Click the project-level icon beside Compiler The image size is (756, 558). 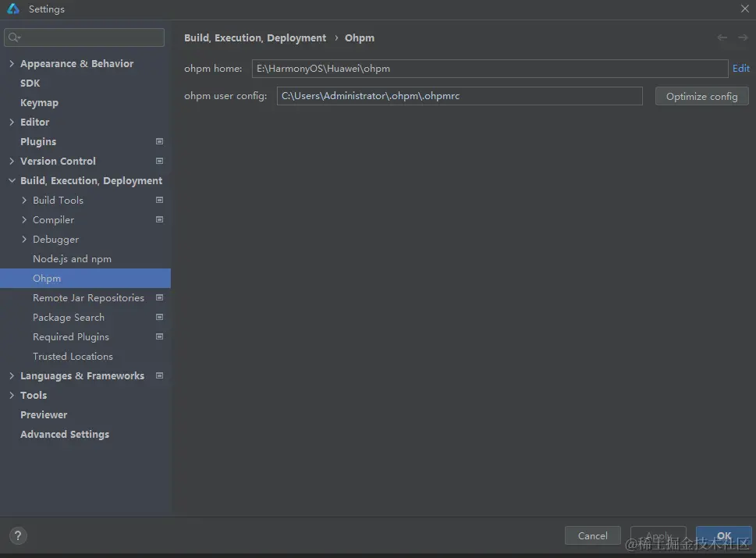[160, 219]
